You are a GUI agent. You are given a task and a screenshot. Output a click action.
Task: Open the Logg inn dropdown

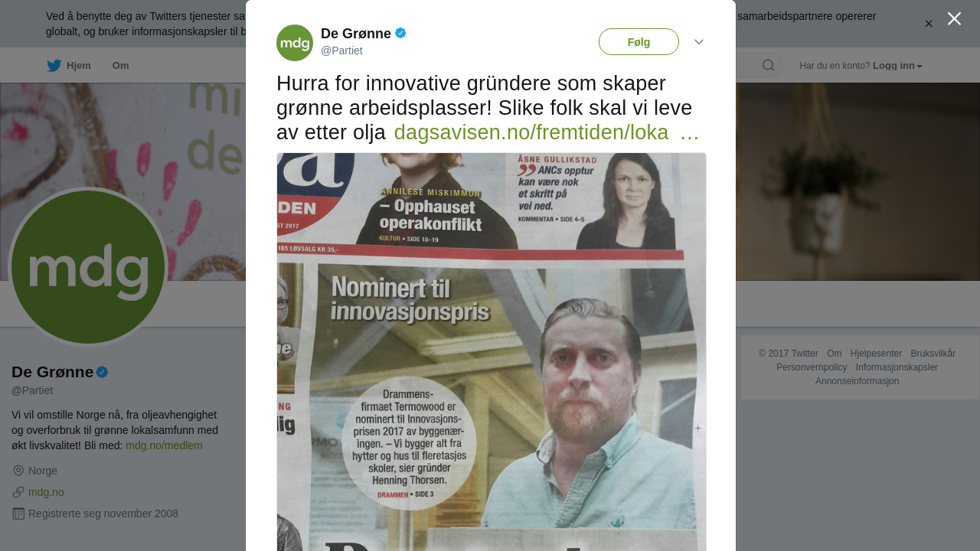click(897, 66)
